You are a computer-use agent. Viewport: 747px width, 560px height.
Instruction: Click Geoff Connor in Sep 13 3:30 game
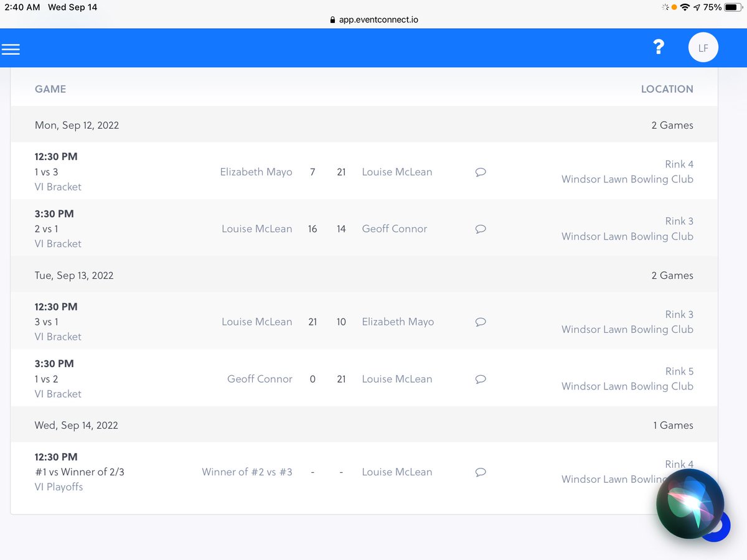point(260,378)
